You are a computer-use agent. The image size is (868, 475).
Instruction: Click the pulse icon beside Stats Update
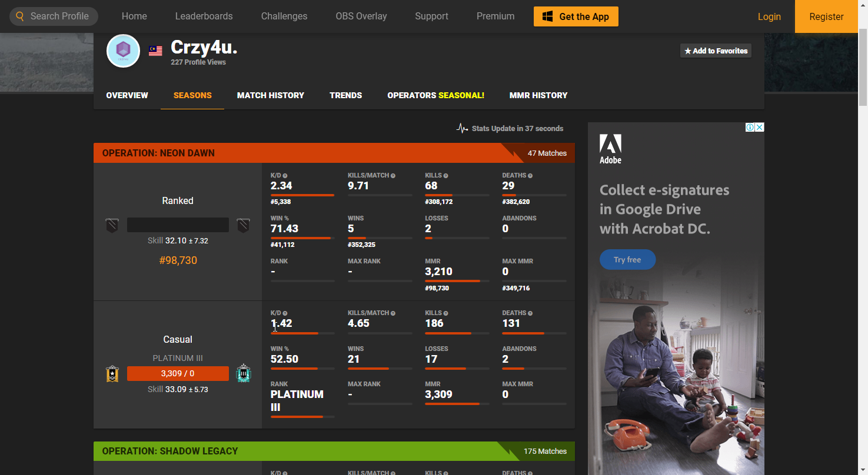coord(463,128)
